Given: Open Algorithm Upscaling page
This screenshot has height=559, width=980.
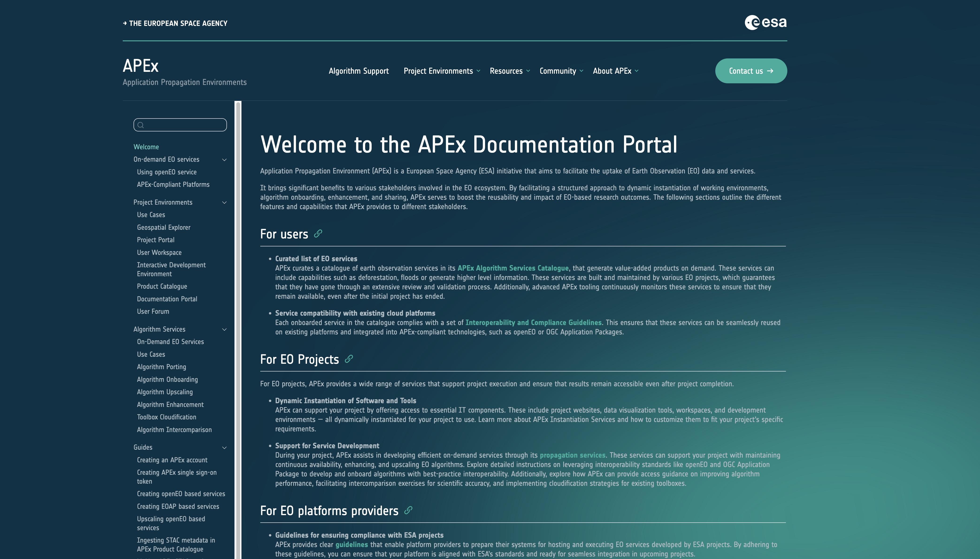Looking at the screenshot, I should coord(165,392).
